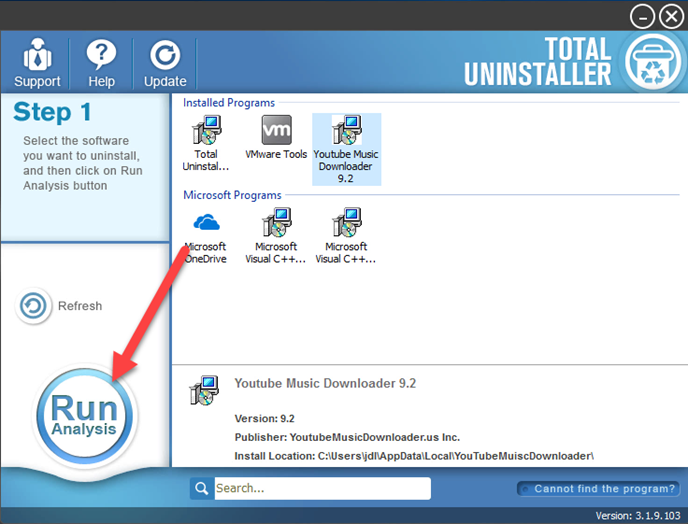Click the Run Analysis button

tap(84, 416)
